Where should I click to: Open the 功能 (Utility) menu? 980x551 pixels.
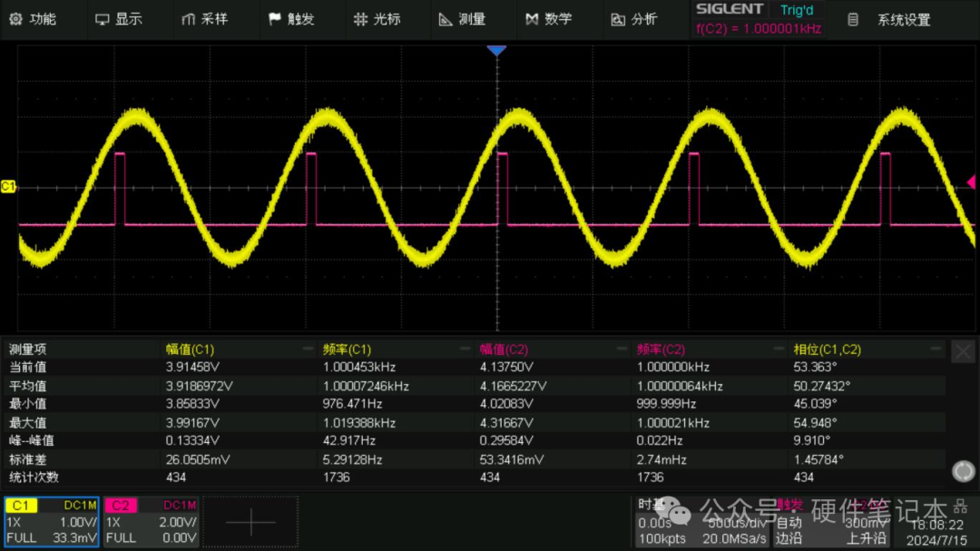tap(34, 19)
